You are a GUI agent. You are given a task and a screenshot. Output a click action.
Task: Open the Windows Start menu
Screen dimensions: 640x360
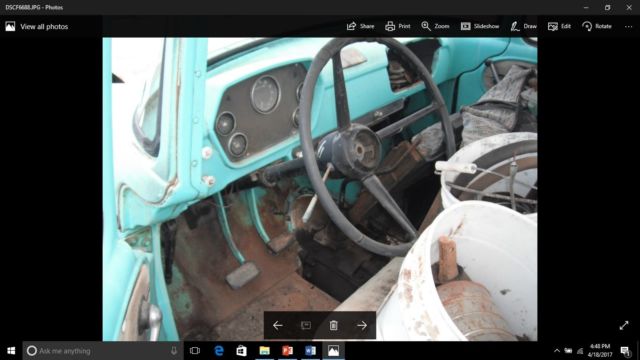11,351
